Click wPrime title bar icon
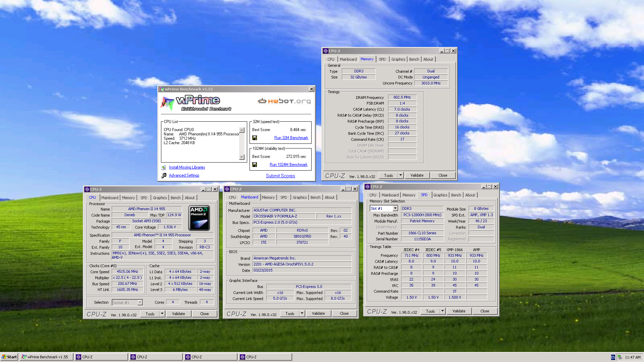644x362 pixels. pyautogui.click(x=162, y=89)
